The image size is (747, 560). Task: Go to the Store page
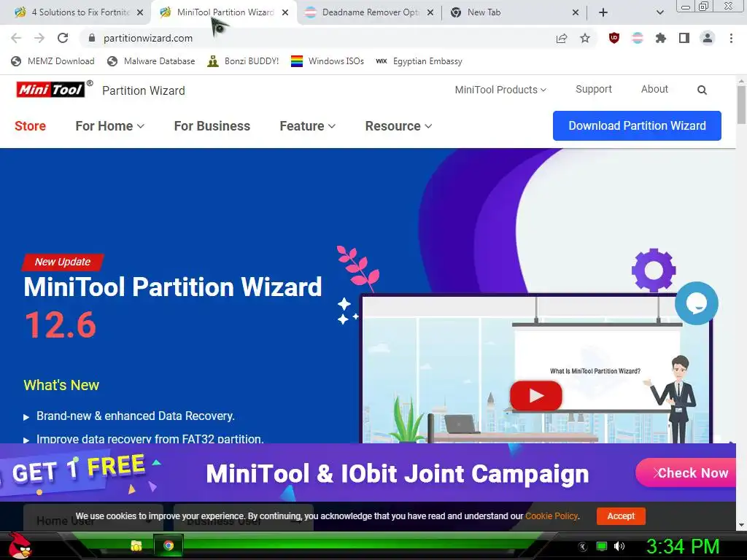pos(30,125)
